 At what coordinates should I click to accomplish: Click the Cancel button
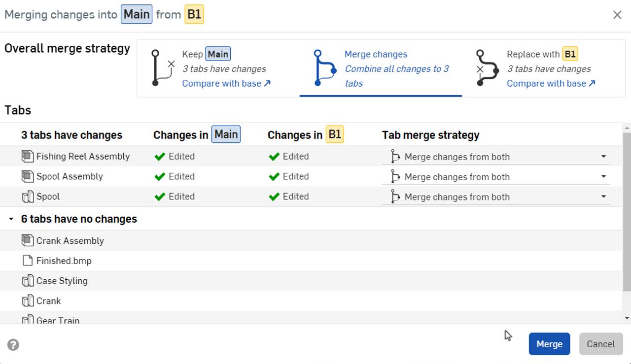click(600, 344)
